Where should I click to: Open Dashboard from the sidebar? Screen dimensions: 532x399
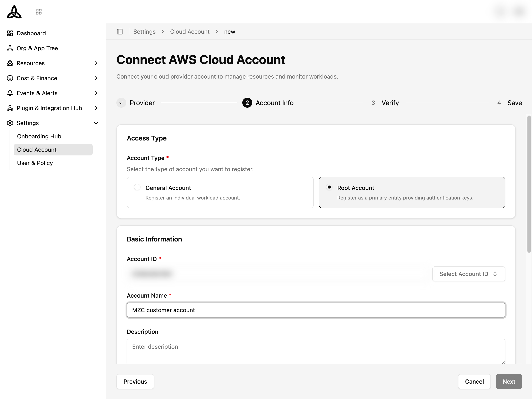(x=31, y=33)
